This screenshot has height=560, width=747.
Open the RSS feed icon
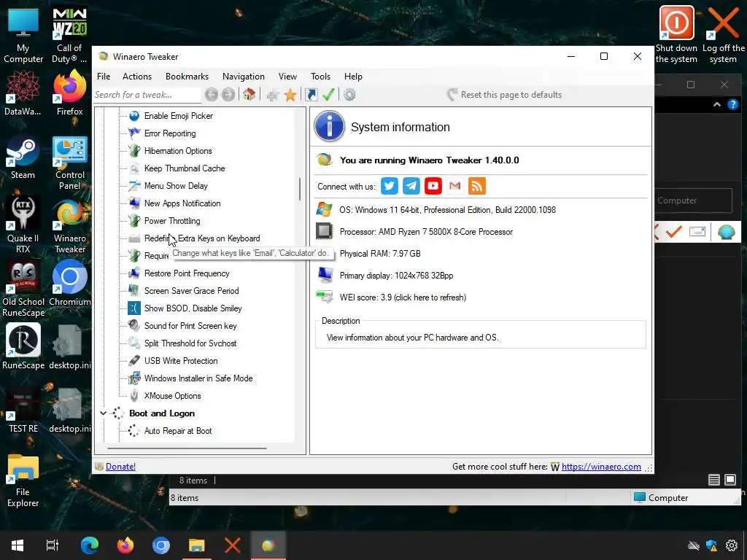[477, 186]
